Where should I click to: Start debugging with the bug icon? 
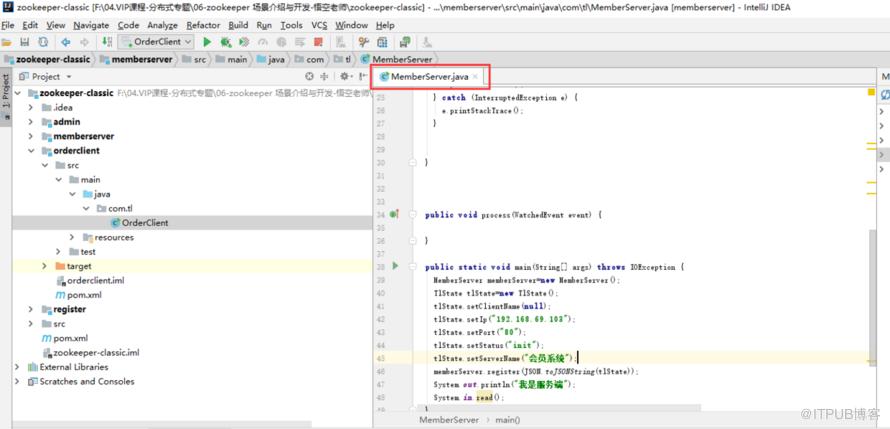(225, 42)
